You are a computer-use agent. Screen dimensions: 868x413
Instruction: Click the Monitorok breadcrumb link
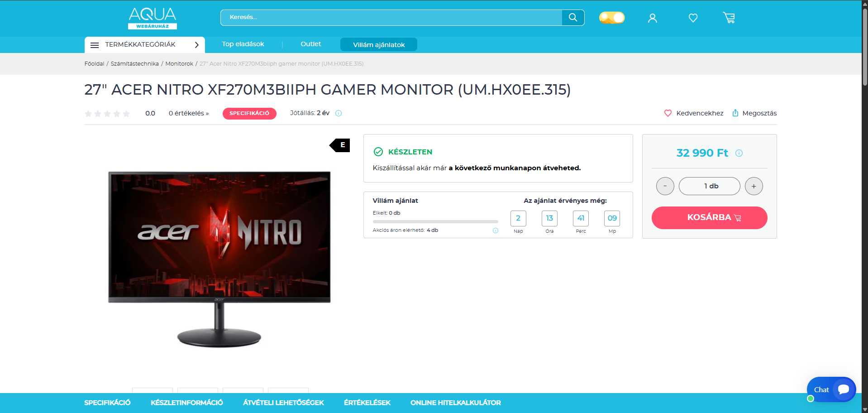[179, 64]
